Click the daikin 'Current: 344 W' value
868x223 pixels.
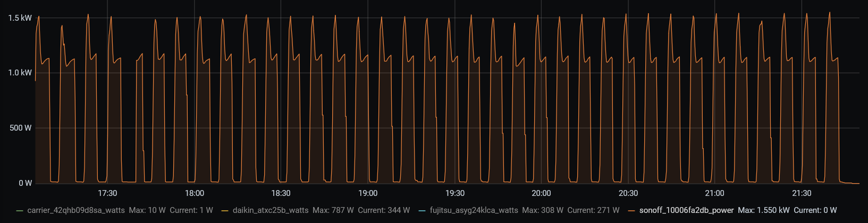[384, 210]
